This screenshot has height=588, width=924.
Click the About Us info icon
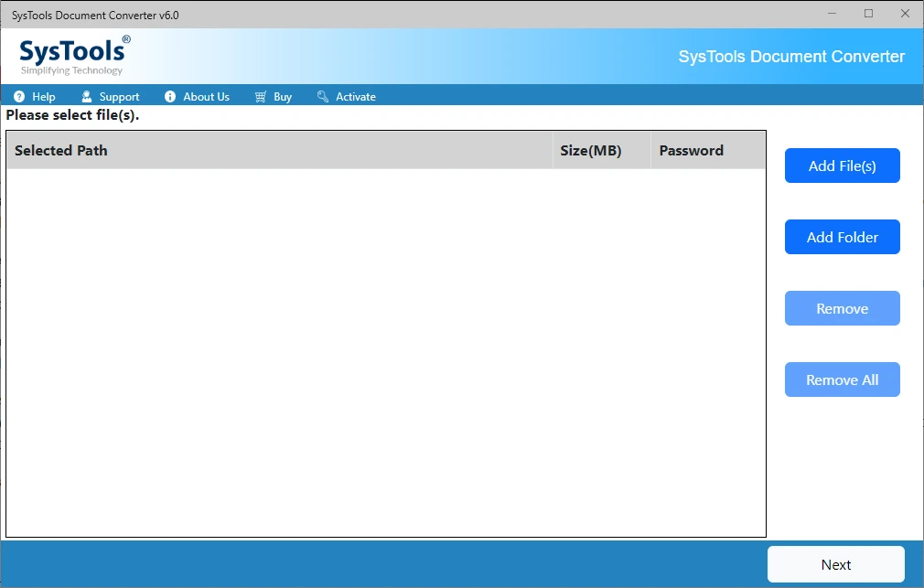170,97
